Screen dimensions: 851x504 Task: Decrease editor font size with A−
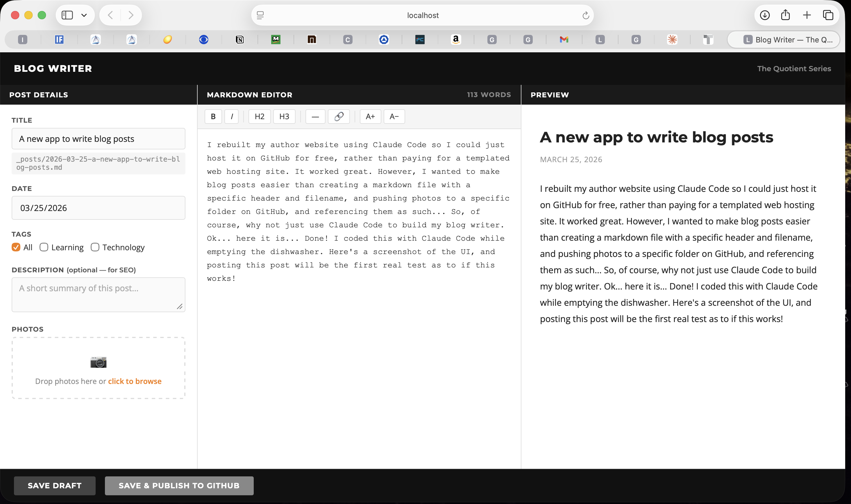[x=394, y=117]
